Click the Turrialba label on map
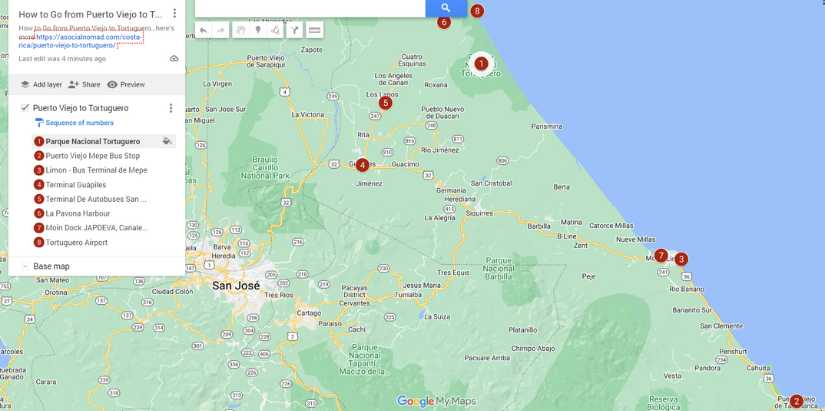Screen dimensions: 825x411 click(x=408, y=295)
